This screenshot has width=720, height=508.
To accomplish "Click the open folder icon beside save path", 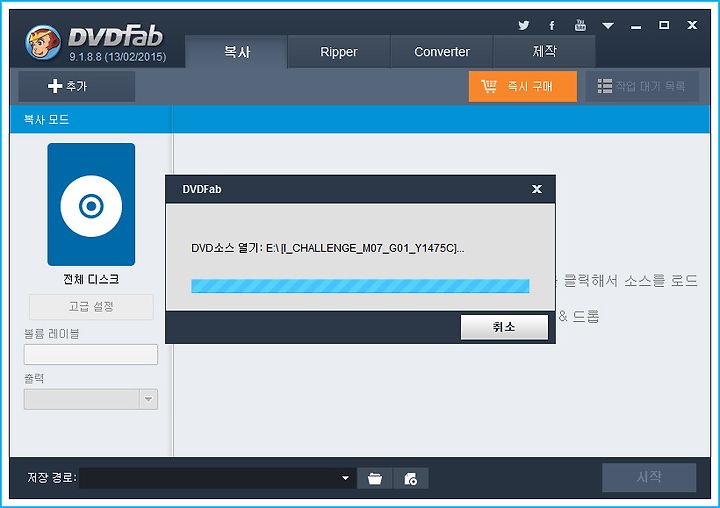I will [375, 479].
